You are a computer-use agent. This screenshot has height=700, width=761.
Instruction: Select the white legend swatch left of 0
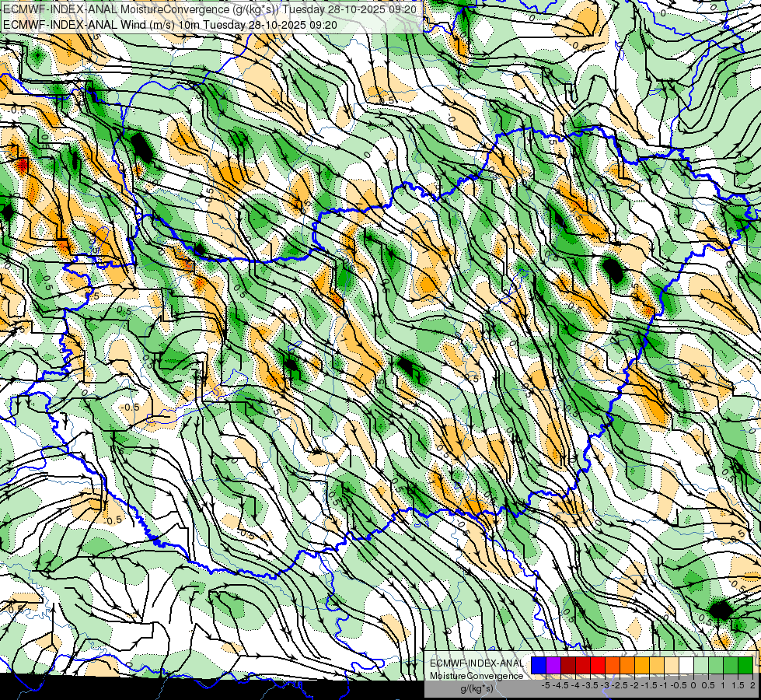pos(686,666)
